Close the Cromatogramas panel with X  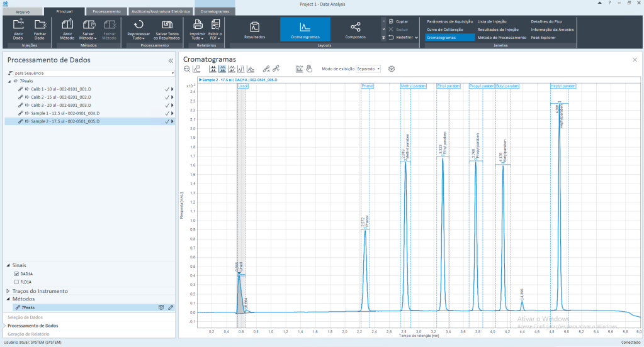point(635,60)
